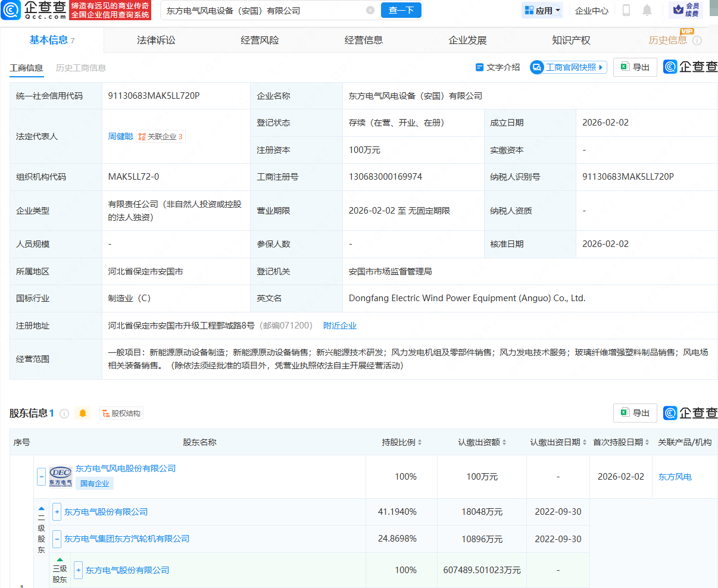This screenshot has height=588, width=718.
Task: Click the bell icon beside 股东信息
Action: pyautogui.click(x=82, y=413)
